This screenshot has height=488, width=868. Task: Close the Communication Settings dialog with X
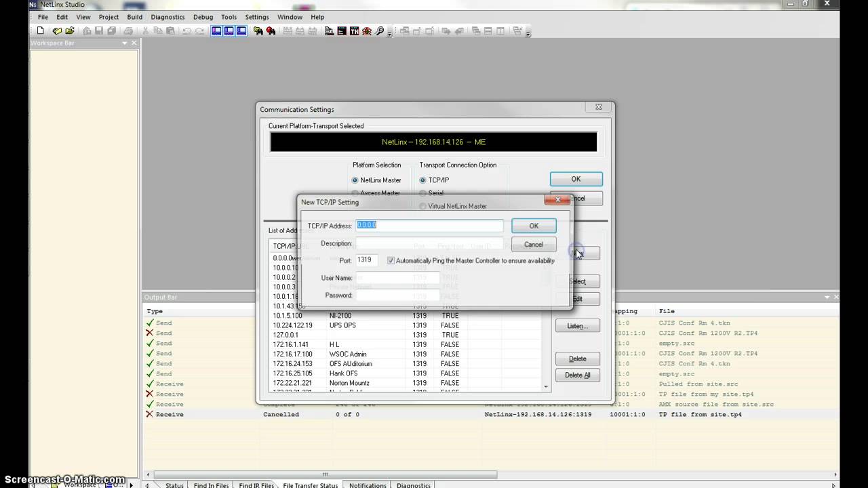point(598,107)
